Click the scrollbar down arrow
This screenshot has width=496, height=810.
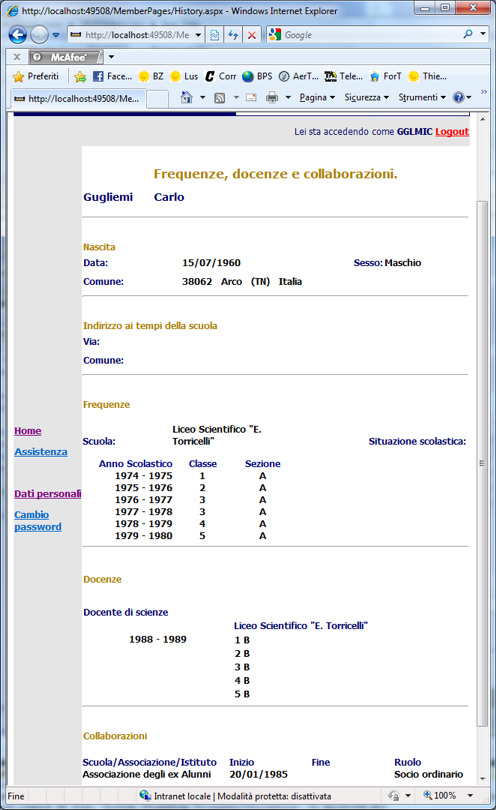pos(483,778)
